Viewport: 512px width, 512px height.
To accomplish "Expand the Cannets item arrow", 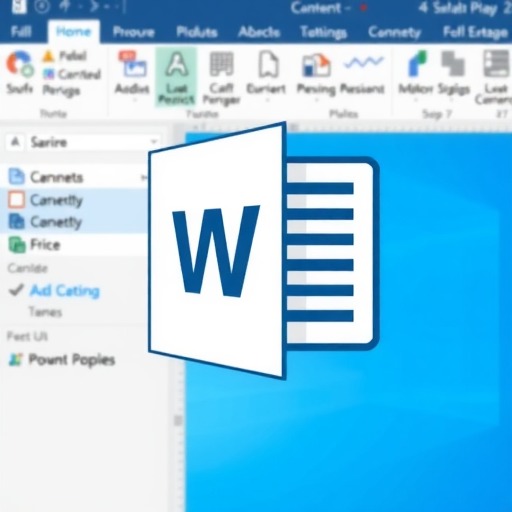I will pos(144,178).
